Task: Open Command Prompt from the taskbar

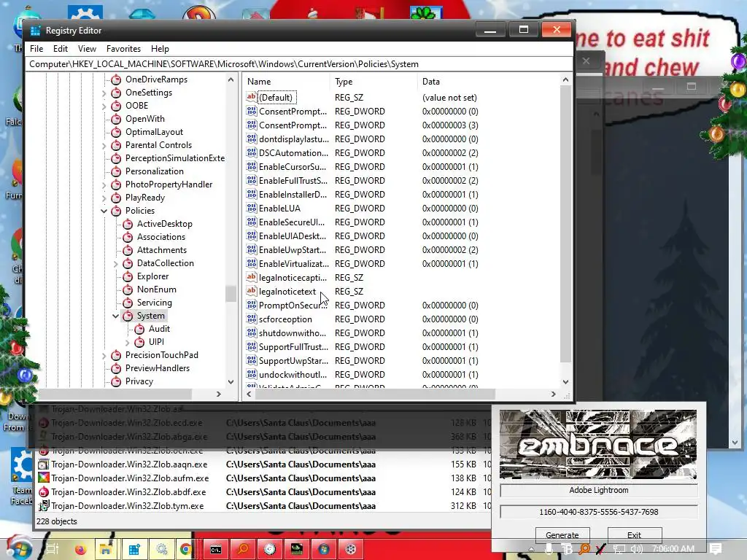Action: 215,549
